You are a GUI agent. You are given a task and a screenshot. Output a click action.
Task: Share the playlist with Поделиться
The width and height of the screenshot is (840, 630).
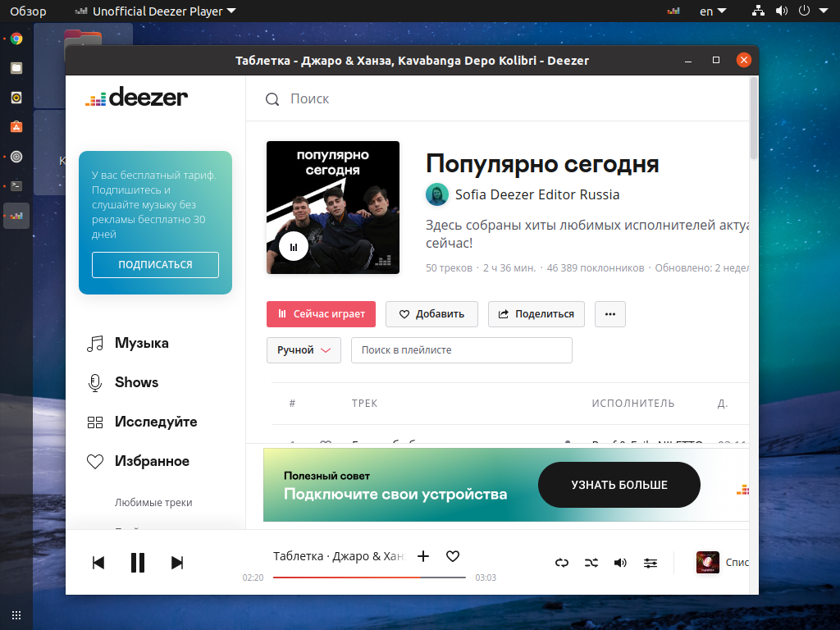pyautogui.click(x=536, y=314)
